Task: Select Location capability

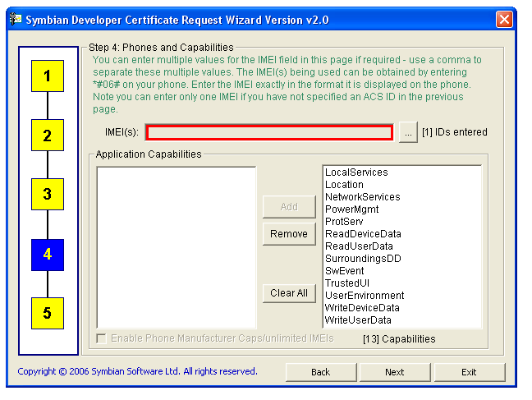Action: [344, 184]
